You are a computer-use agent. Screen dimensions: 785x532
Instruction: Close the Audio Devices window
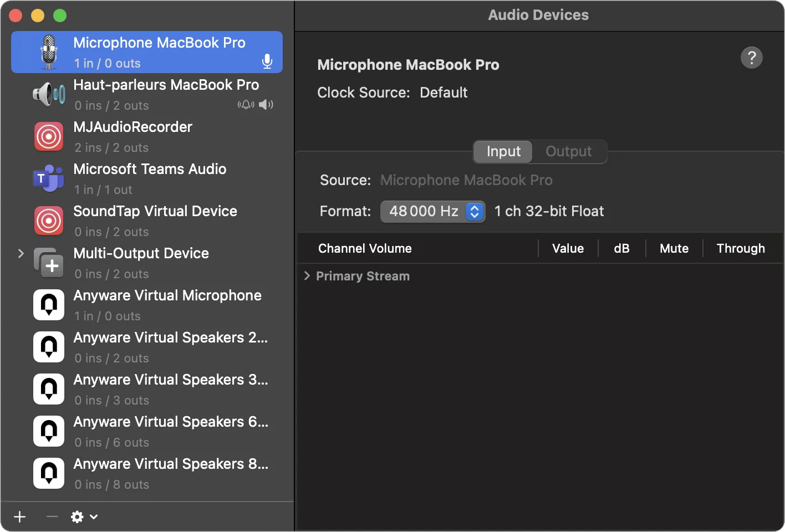point(16,16)
